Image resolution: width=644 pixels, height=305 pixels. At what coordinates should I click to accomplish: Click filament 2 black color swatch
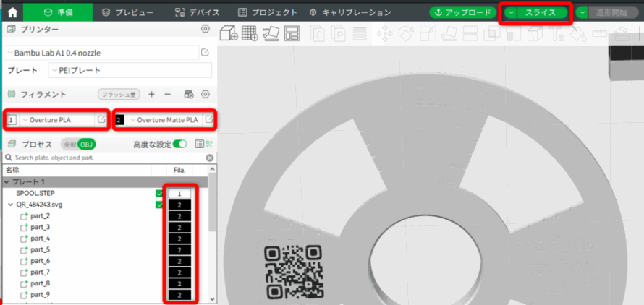119,120
